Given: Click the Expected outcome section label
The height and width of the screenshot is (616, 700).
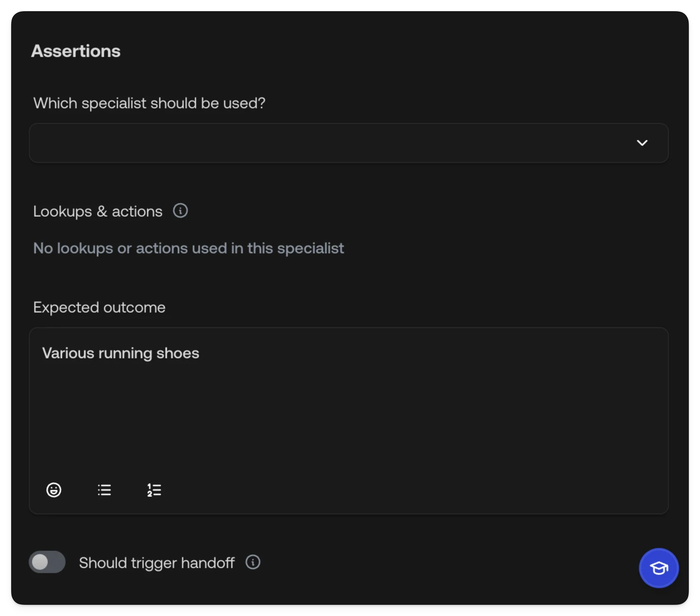Looking at the screenshot, I should 99,307.
